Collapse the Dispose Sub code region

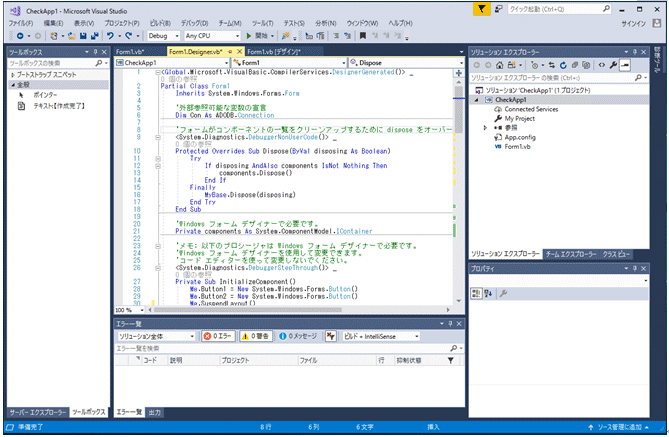click(x=158, y=137)
